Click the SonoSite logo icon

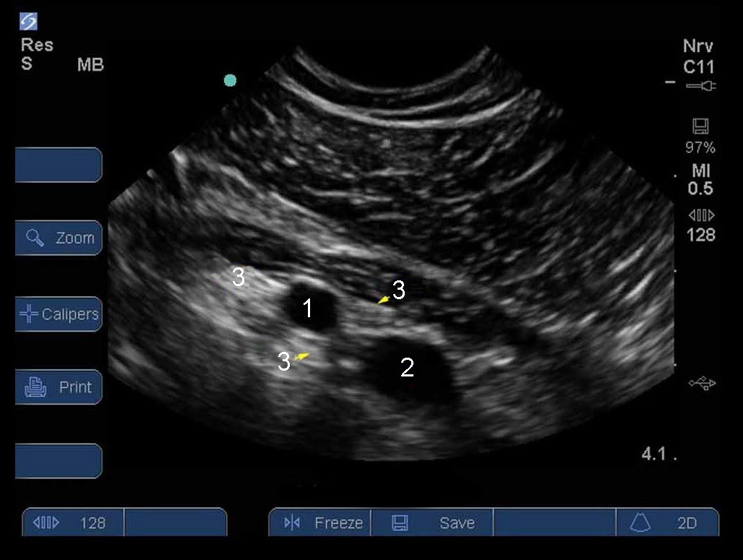coord(29,22)
